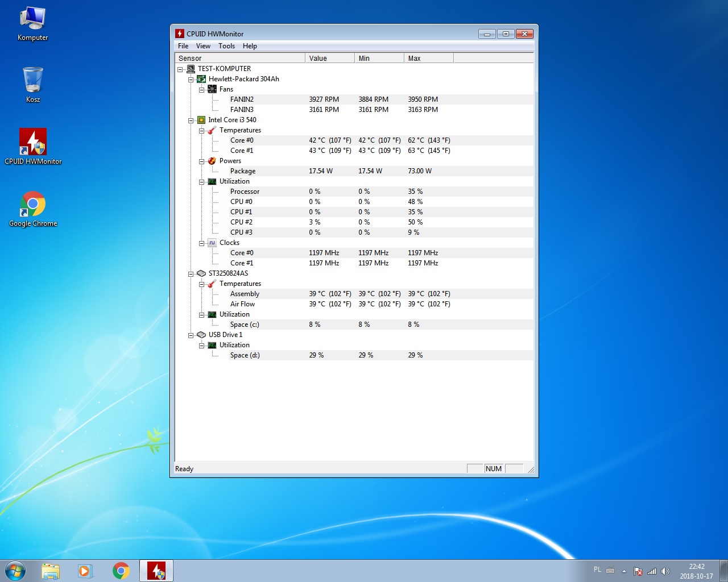Launch Chrome from the taskbar
Viewport: 728px width, 582px height.
tap(121, 571)
